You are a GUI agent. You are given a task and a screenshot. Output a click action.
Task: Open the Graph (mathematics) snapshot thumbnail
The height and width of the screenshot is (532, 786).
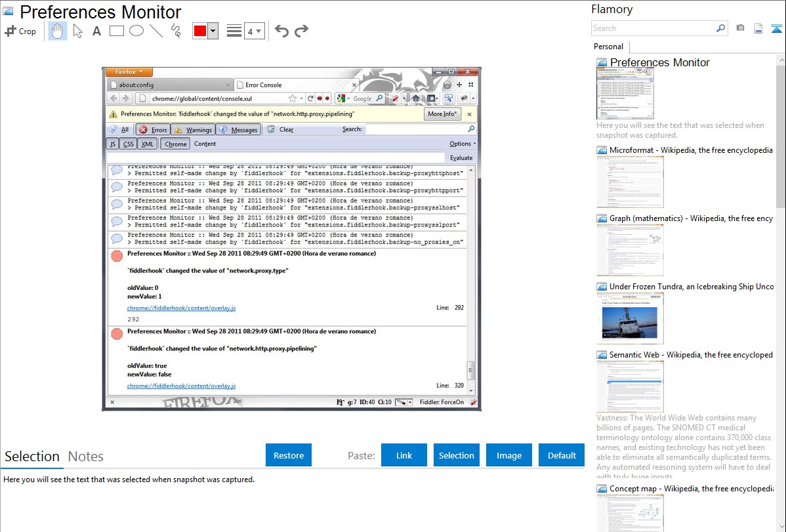630,250
